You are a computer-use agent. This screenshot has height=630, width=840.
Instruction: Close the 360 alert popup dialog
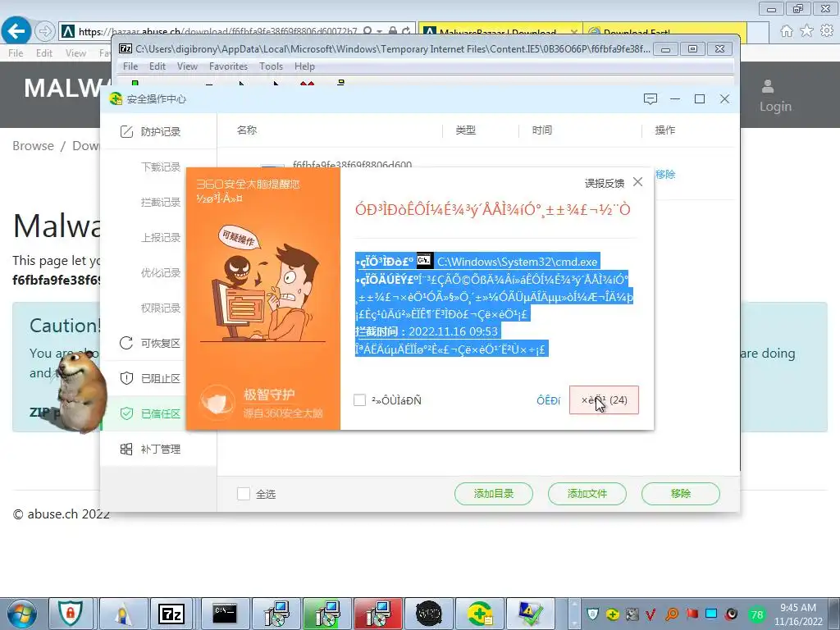[637, 182]
